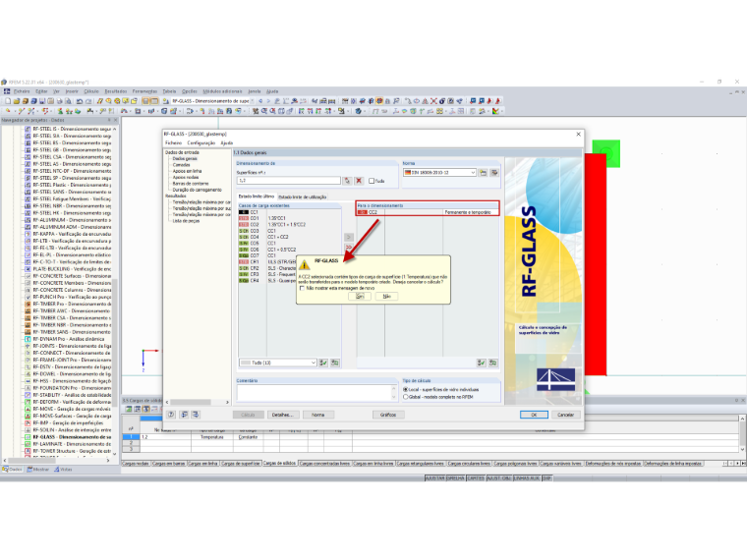
Task: Click the save icon in main toolbar
Action: [x=42, y=101]
